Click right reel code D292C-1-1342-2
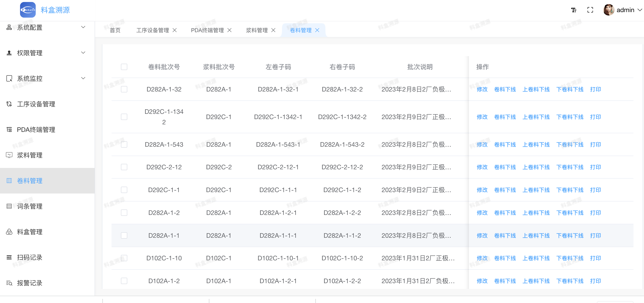The height and width of the screenshot is (303, 644). pos(342,117)
